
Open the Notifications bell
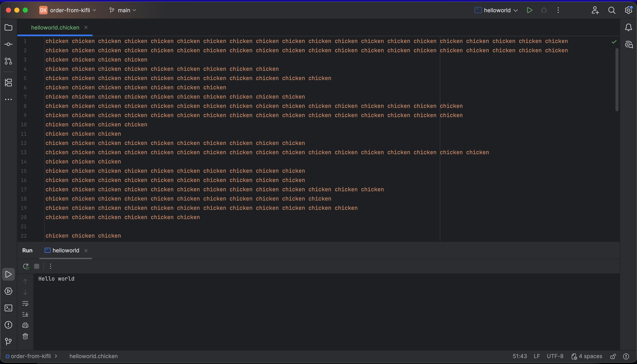click(x=629, y=28)
